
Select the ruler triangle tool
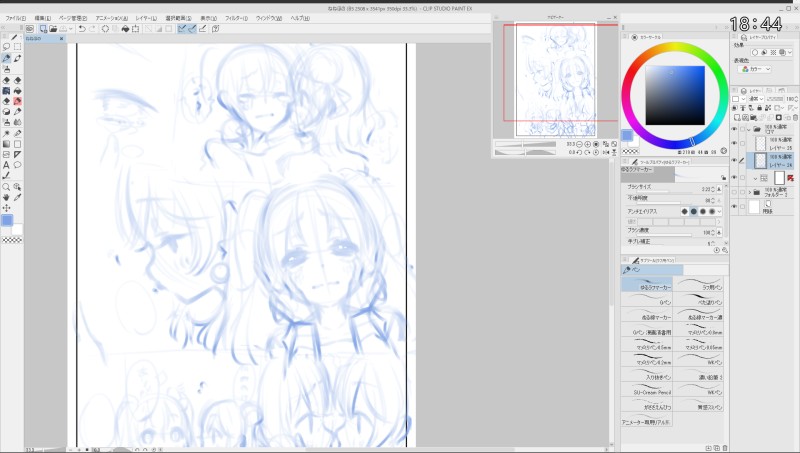pyautogui.click(x=17, y=154)
